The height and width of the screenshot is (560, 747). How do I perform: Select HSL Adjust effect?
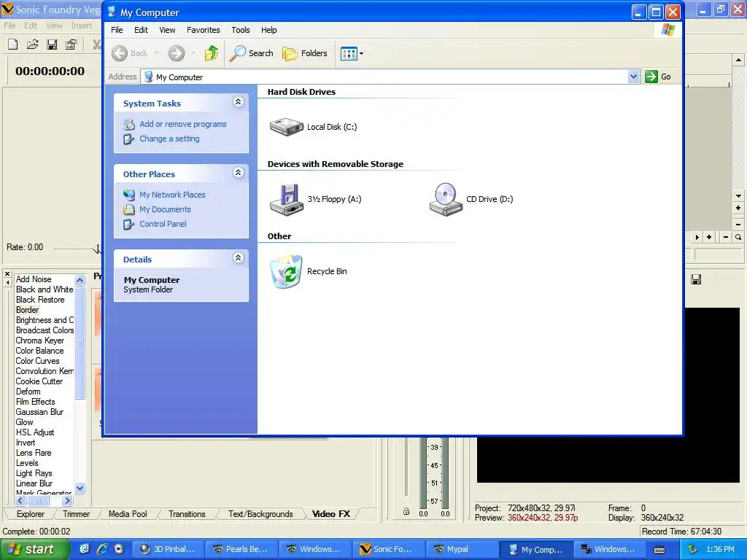(35, 433)
